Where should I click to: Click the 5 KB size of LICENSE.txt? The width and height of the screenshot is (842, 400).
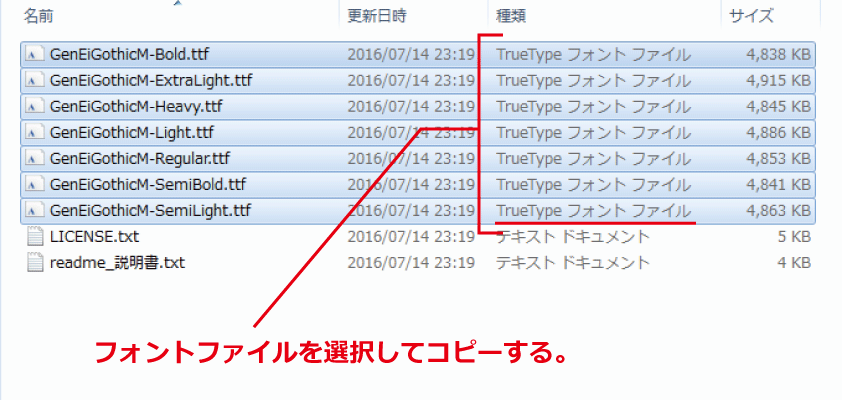(794, 236)
